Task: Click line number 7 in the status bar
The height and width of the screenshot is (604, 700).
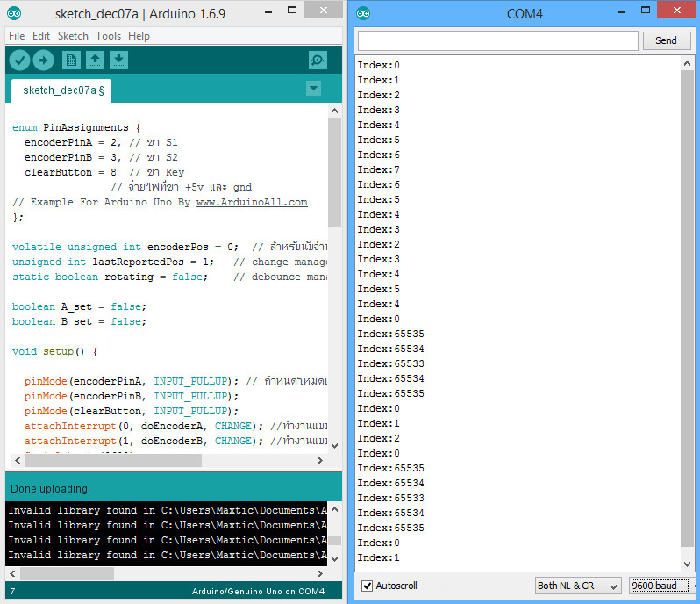Action: (x=12, y=592)
